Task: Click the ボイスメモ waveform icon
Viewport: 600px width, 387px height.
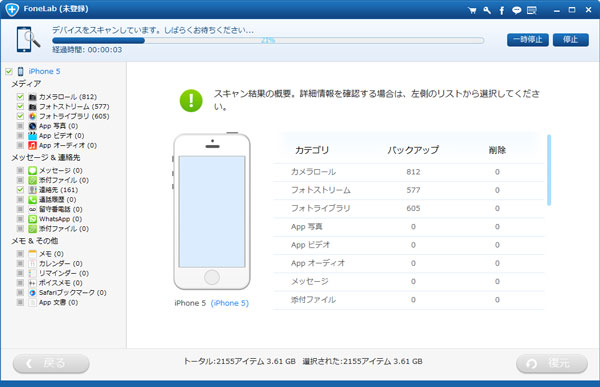Action: click(x=33, y=283)
